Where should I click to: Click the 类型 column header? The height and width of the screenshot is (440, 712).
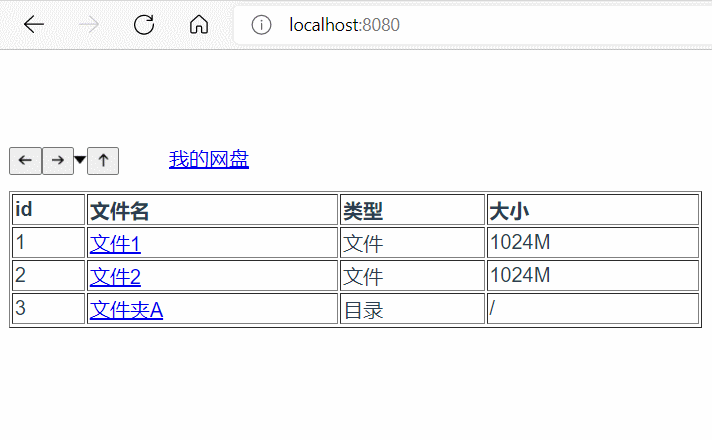coord(363,211)
